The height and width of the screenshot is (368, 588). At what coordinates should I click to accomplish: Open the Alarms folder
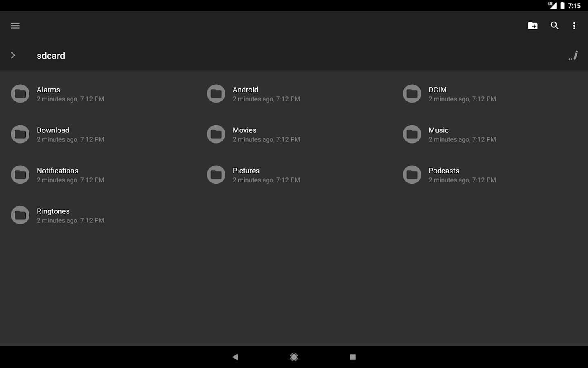pos(49,90)
